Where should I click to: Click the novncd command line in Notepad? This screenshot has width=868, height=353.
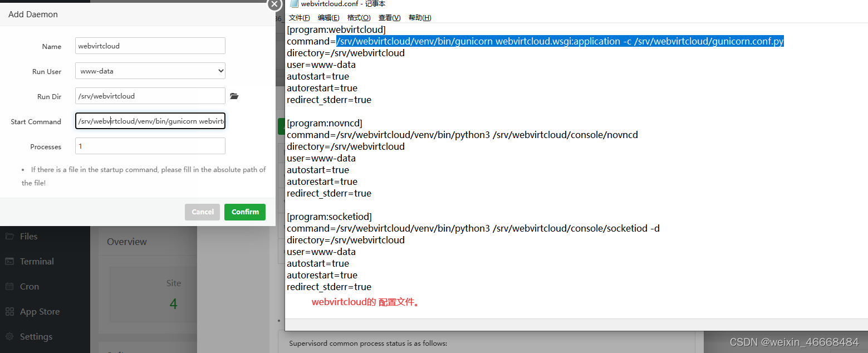(463, 135)
